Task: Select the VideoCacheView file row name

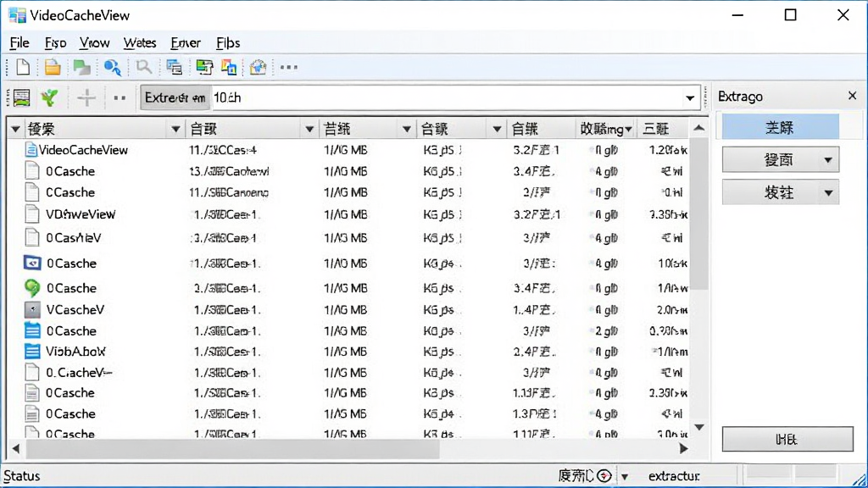Action: (83, 150)
